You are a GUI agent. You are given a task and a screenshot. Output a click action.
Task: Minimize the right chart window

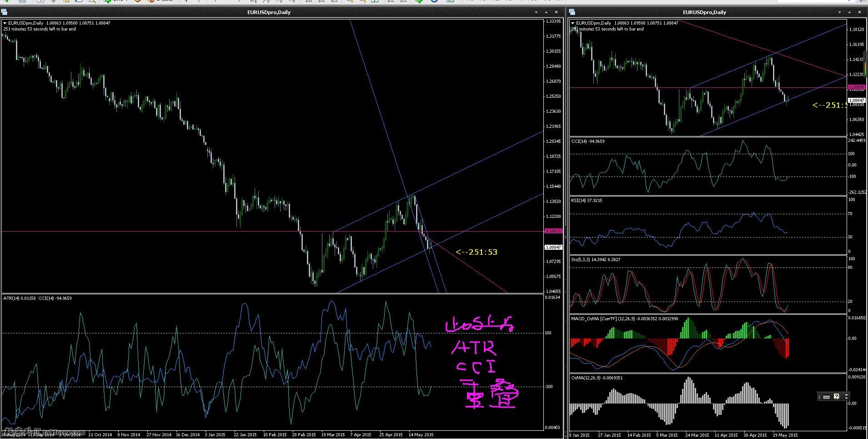(x=840, y=12)
